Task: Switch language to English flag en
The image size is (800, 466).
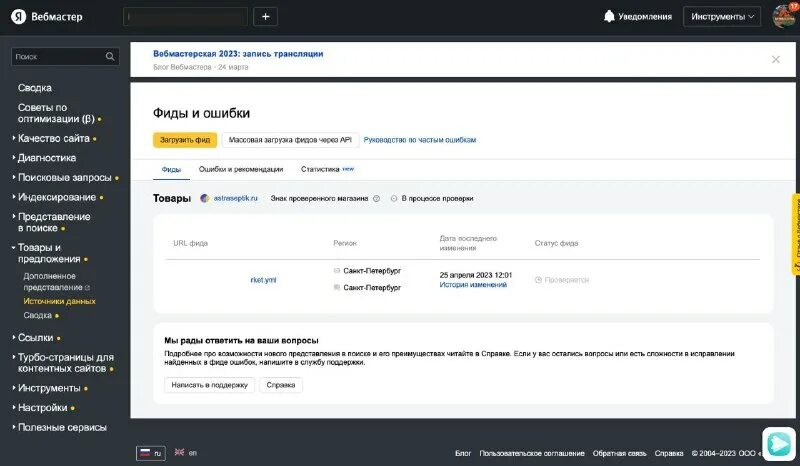Action: click(186, 453)
